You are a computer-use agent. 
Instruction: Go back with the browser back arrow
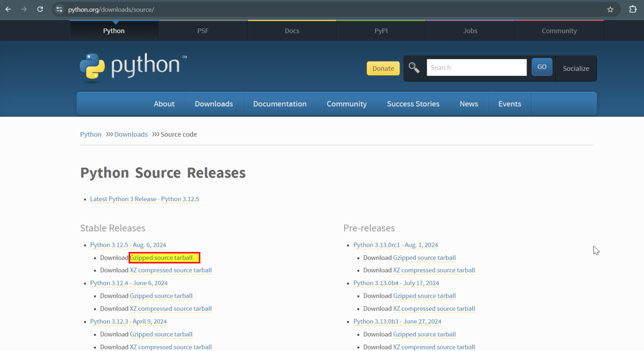[x=8, y=9]
